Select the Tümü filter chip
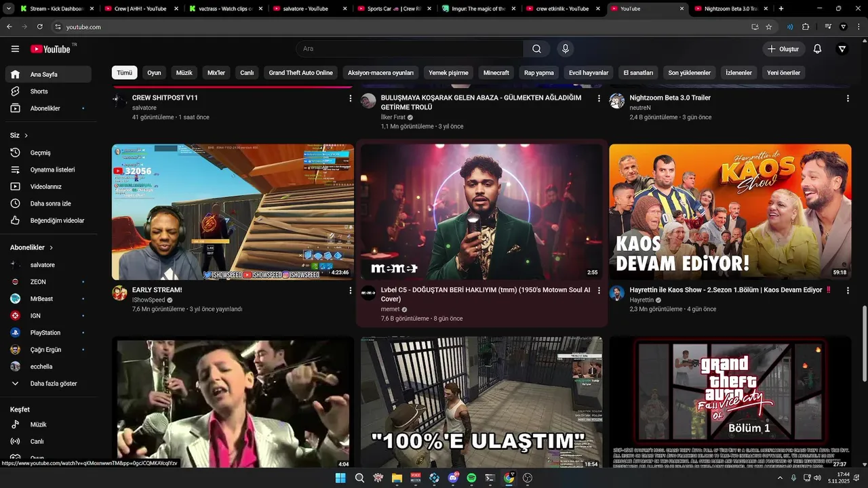Viewport: 868px width, 488px height. coord(125,73)
